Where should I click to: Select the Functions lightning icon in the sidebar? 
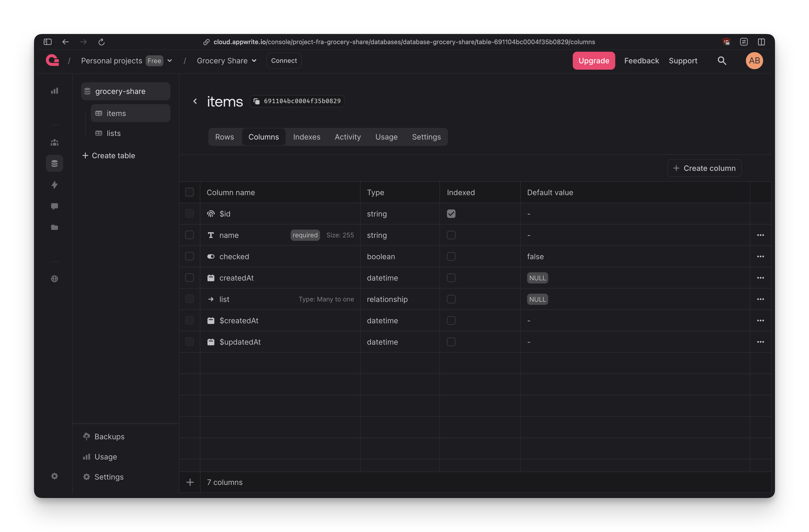[x=54, y=185]
